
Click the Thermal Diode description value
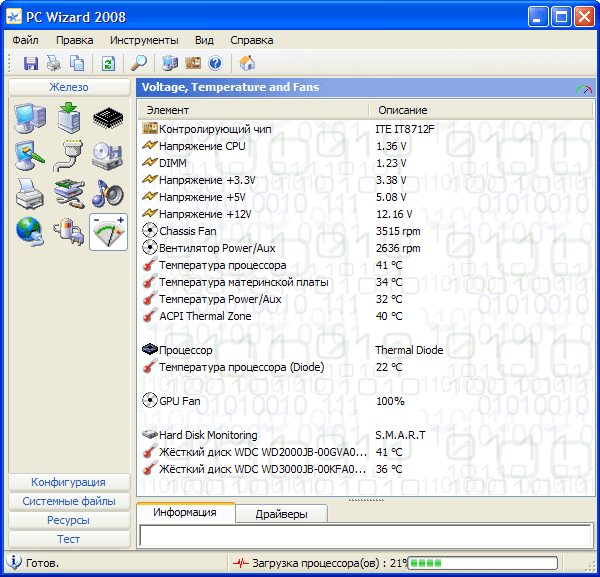[x=409, y=350]
